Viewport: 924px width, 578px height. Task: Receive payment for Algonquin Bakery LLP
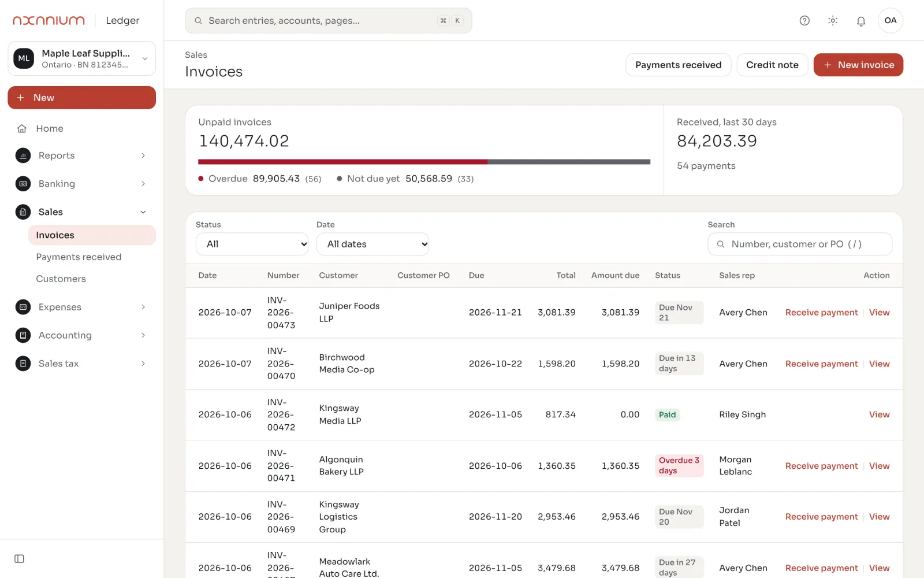point(821,466)
